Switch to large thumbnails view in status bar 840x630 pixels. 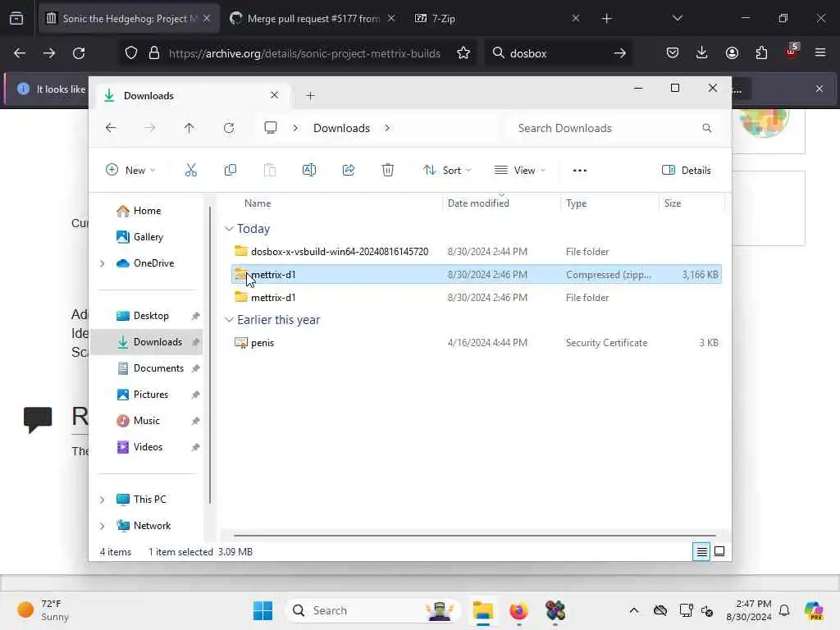[x=719, y=551]
